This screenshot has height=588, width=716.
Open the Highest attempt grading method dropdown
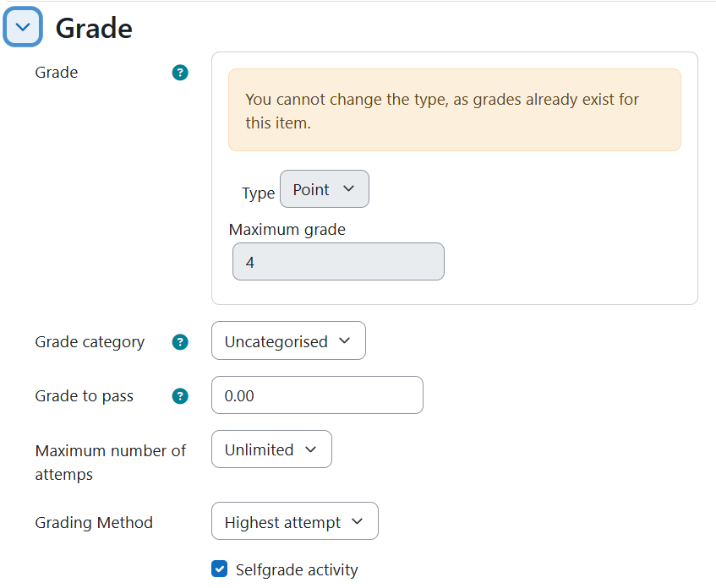tap(295, 521)
